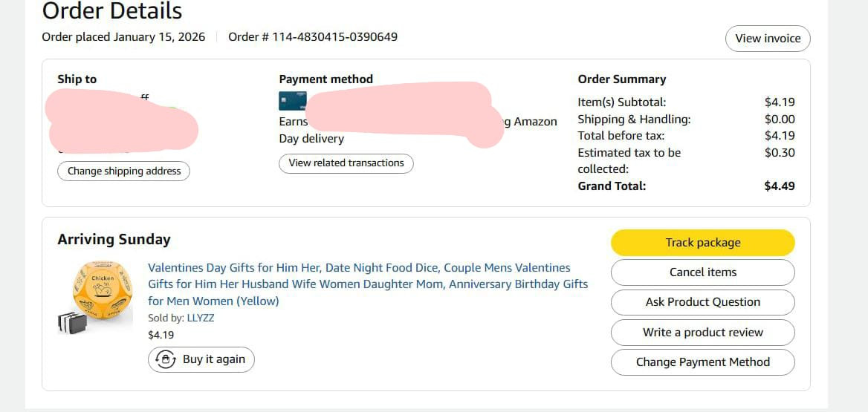Click the Order Details page heading

[x=112, y=11]
